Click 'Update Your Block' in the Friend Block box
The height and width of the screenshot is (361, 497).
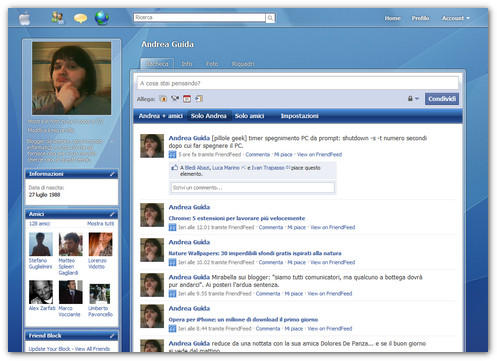pyautogui.click(x=49, y=349)
